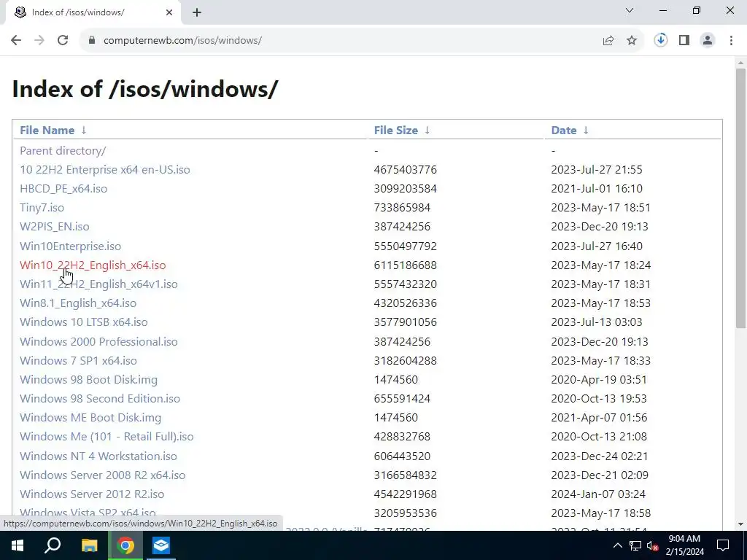Image resolution: width=747 pixels, height=560 pixels.
Task: Download Windows Me (101 - Retail Full).iso
Action: pos(107,437)
